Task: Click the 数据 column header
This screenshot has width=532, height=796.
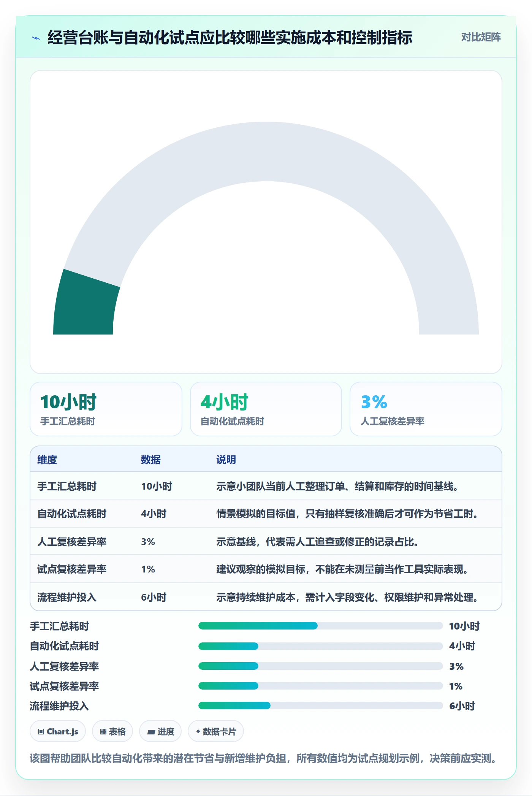Action: [151, 460]
